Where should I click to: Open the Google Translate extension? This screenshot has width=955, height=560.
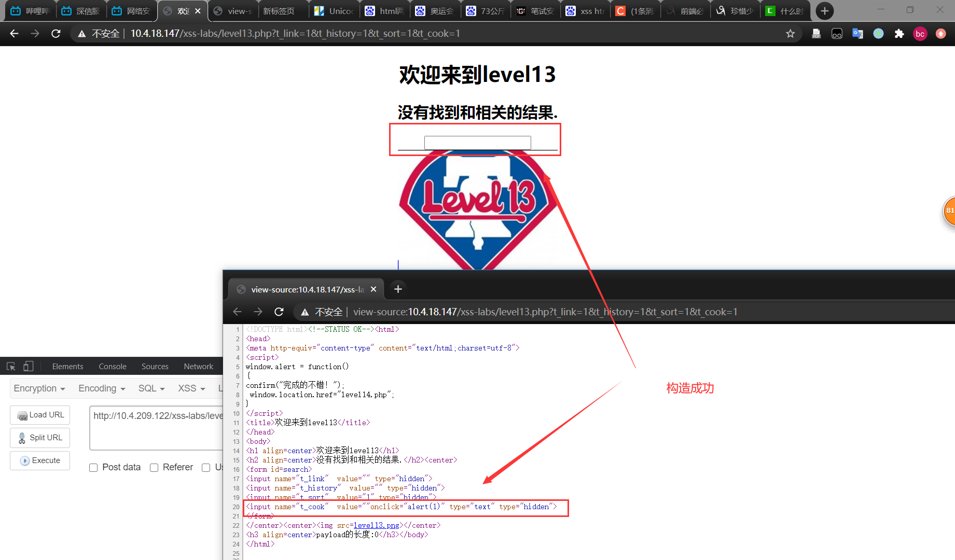click(857, 33)
